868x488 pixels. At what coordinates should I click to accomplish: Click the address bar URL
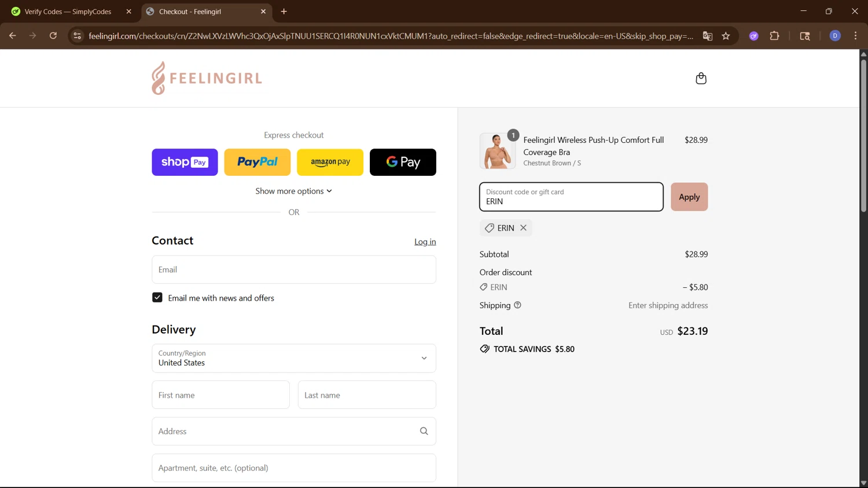391,36
